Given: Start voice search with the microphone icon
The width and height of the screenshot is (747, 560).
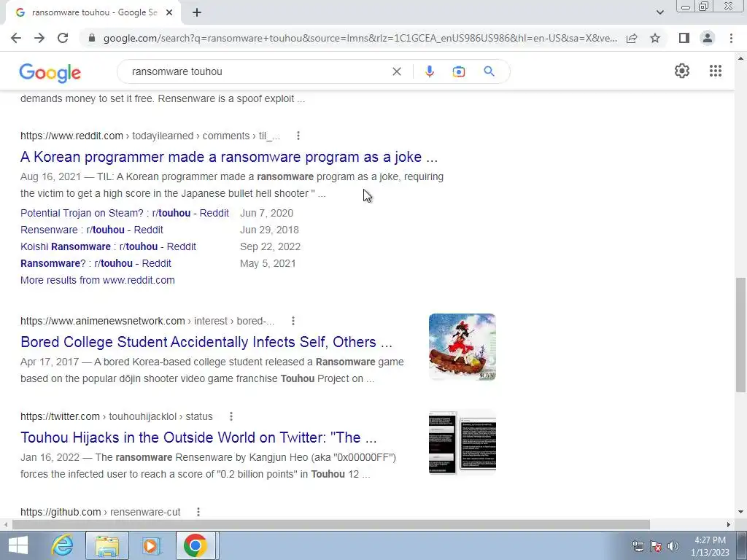Looking at the screenshot, I should 429,71.
